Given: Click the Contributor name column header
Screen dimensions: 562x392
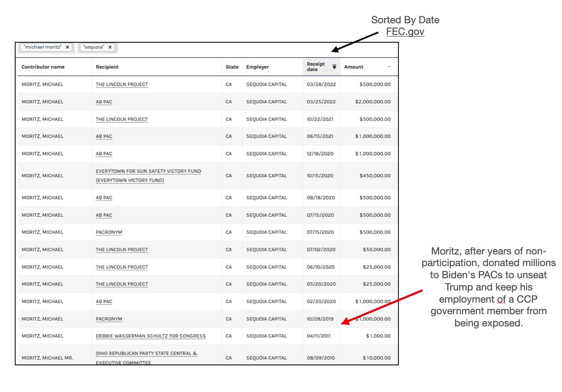Looking at the screenshot, I should tap(43, 67).
